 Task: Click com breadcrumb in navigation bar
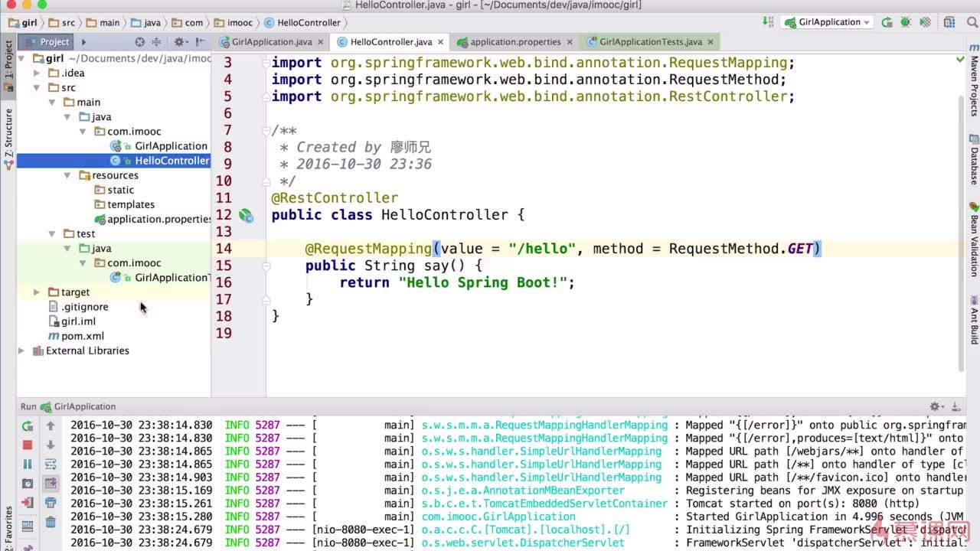pos(187,23)
